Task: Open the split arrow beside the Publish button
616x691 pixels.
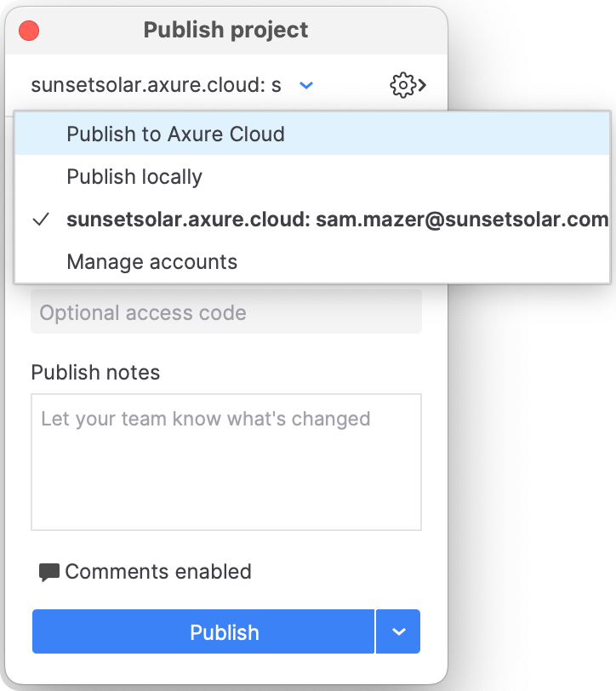Action: [398, 631]
